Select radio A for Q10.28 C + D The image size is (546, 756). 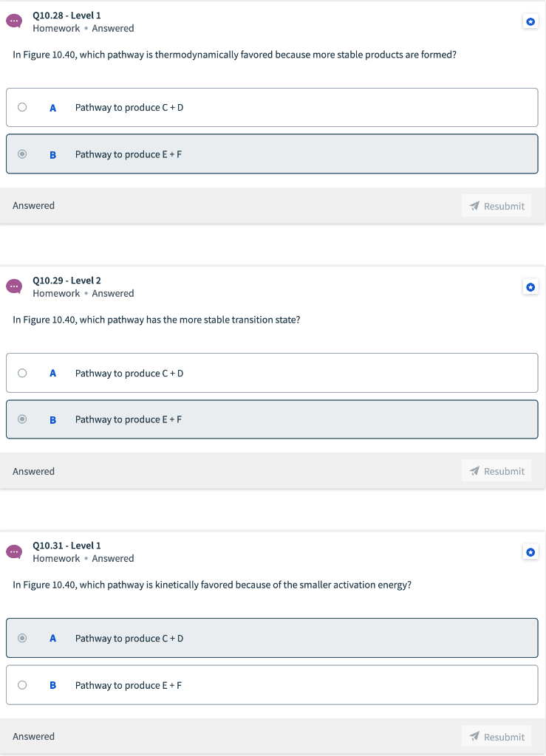[x=22, y=107]
